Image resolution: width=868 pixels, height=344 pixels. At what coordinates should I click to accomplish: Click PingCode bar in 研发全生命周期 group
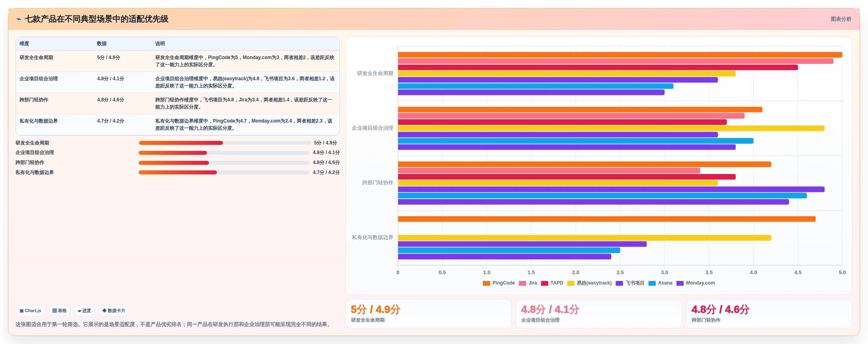point(620,55)
